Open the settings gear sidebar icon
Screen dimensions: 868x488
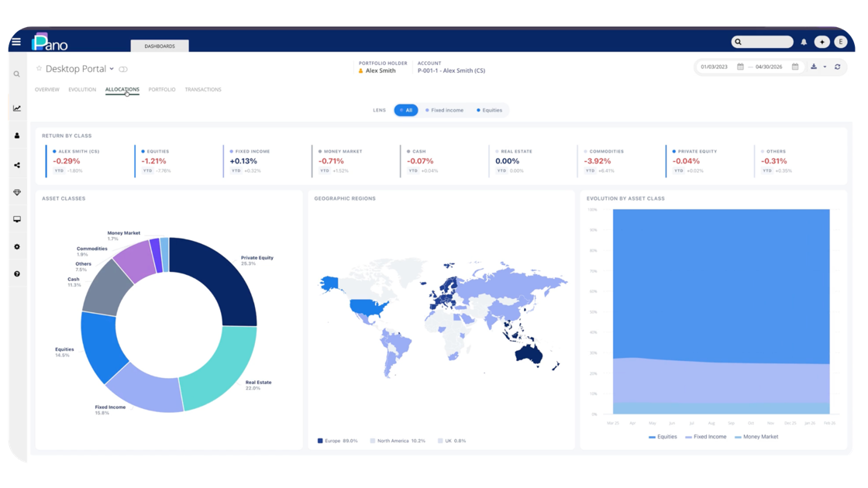coord(17,247)
